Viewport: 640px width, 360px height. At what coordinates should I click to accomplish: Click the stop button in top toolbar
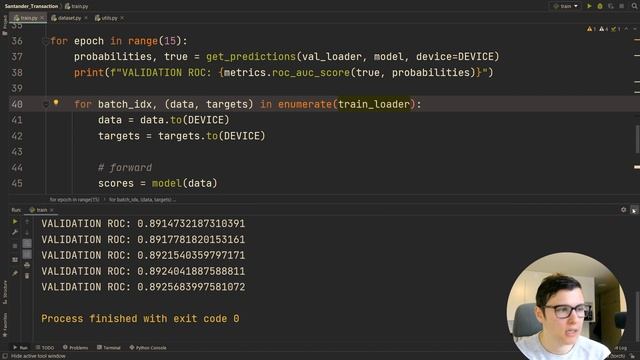pos(621,6)
